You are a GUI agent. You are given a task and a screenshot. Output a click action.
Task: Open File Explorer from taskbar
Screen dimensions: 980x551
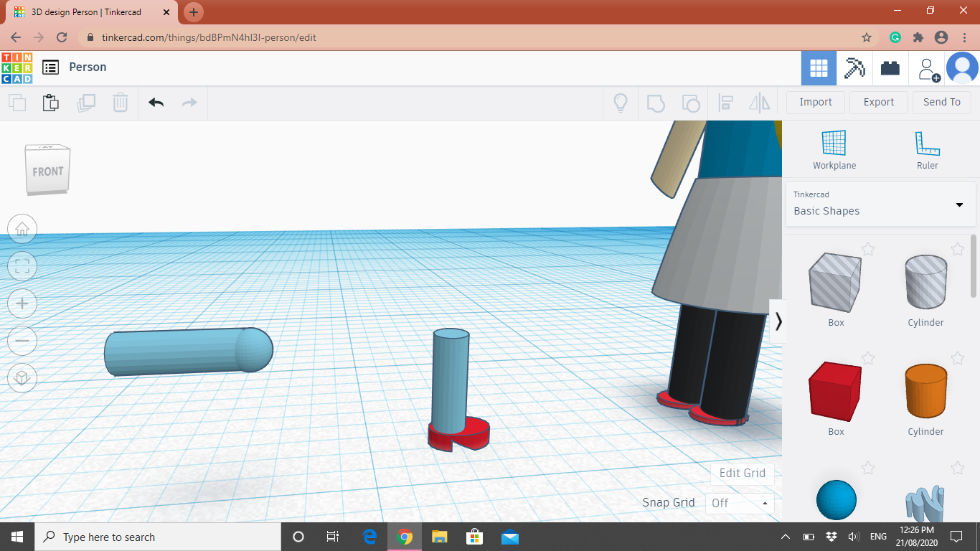(440, 537)
